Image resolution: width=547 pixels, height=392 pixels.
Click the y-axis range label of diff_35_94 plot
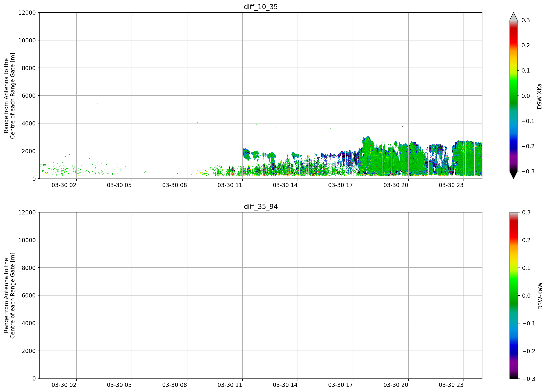point(9,295)
